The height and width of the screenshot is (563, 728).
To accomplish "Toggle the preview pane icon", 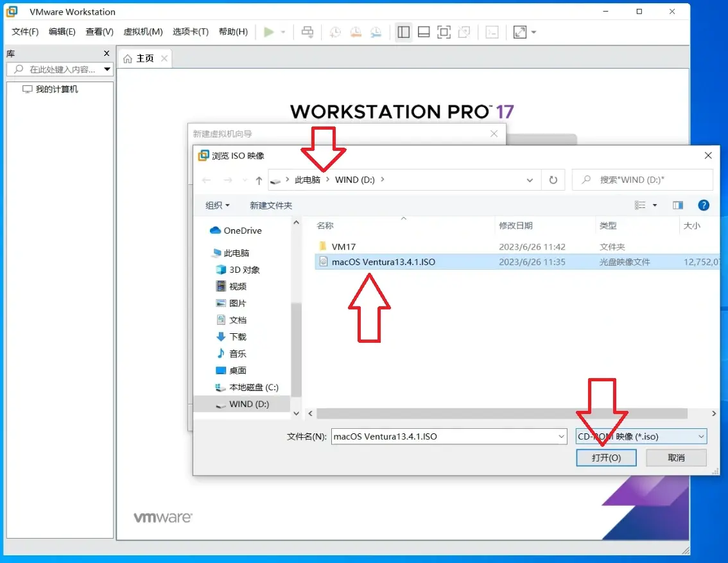I will pos(678,205).
